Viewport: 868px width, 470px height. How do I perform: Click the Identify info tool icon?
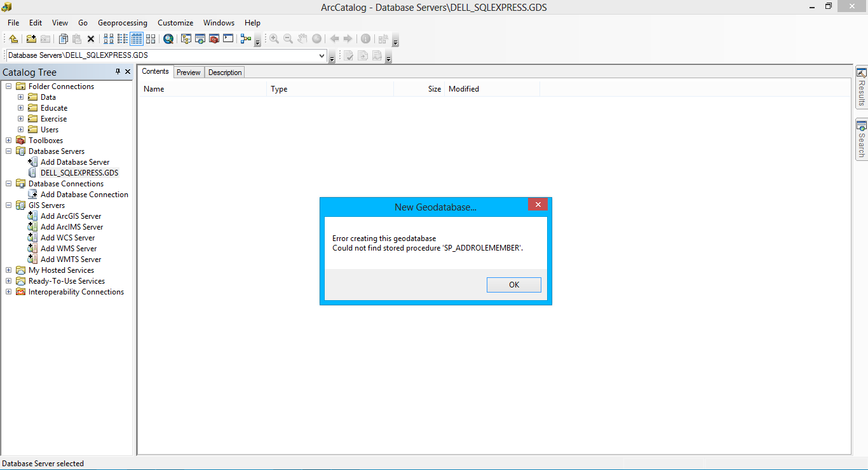[365, 39]
